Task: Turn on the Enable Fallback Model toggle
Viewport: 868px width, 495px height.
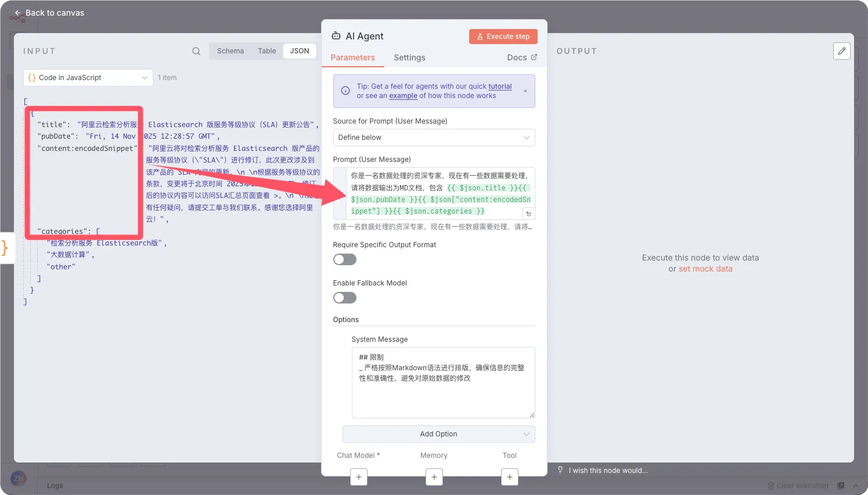Action: (x=345, y=298)
